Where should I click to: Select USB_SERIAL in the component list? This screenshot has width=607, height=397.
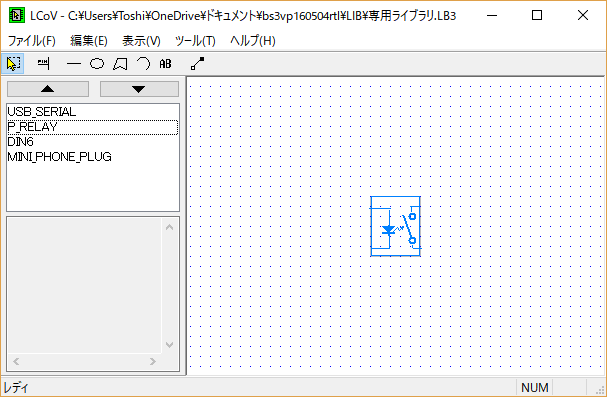pos(93,112)
